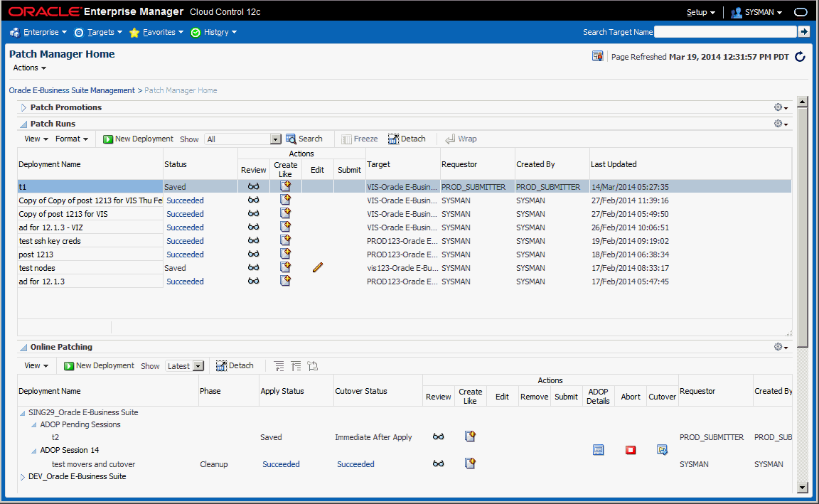The height and width of the screenshot is (504, 819).
Task: Click Review glasses icon for test ssh key creds
Action: pos(253,240)
